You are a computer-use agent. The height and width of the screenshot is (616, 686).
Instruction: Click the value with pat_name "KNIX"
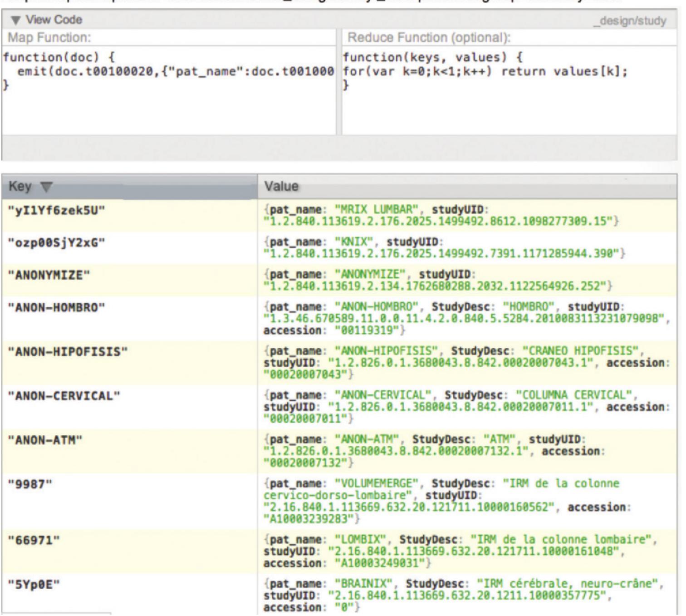tap(445, 248)
